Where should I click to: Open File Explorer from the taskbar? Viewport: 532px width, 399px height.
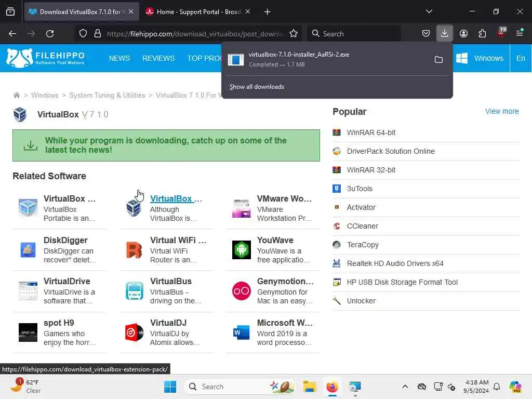tap(310, 387)
